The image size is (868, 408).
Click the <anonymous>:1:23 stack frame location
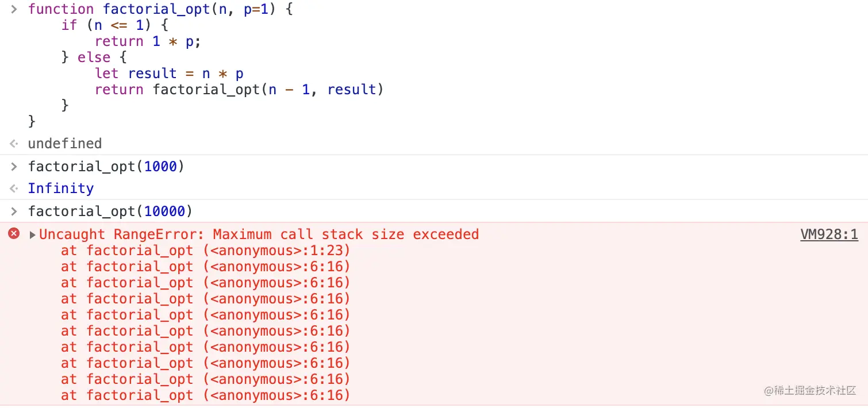coord(276,251)
